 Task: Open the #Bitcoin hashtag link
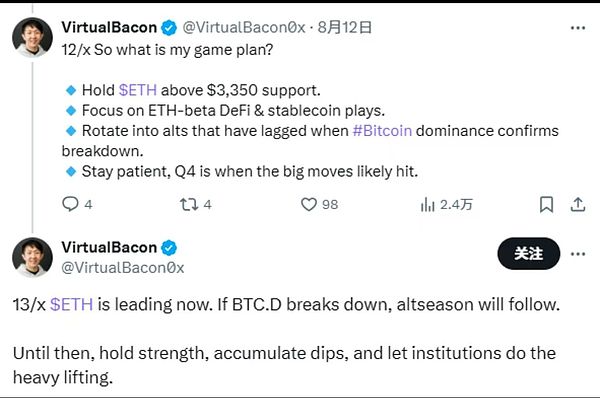tap(382, 131)
